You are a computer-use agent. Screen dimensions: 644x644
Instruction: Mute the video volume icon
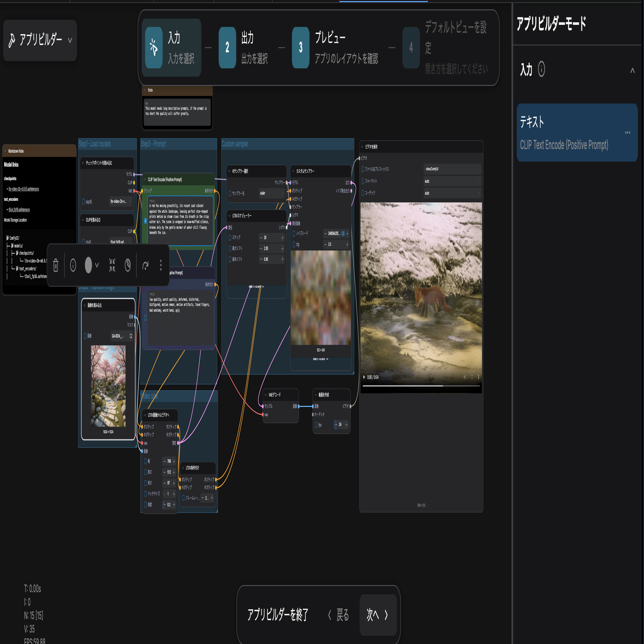tap(464, 377)
